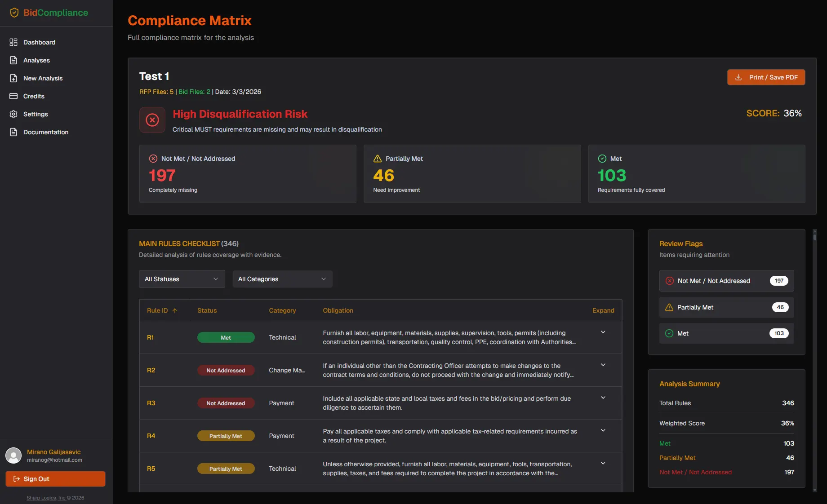Expand the R4 Partially Met rule row
The height and width of the screenshot is (504, 827).
click(603, 430)
